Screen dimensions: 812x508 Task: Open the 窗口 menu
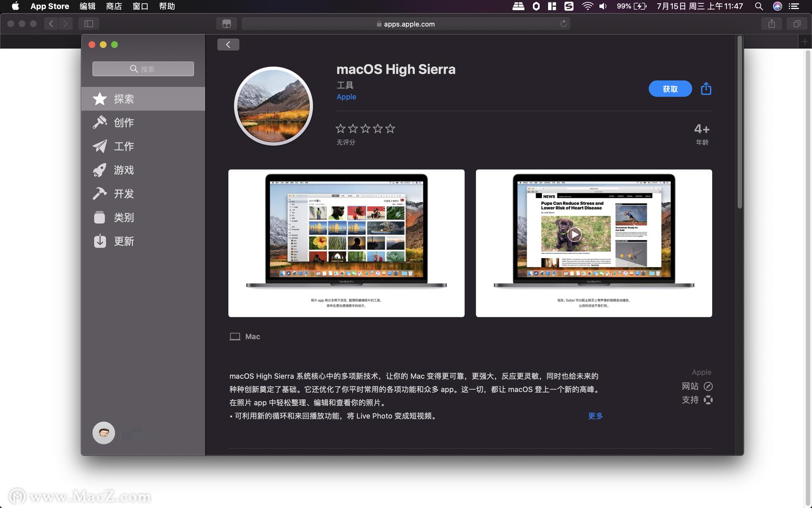[140, 6]
